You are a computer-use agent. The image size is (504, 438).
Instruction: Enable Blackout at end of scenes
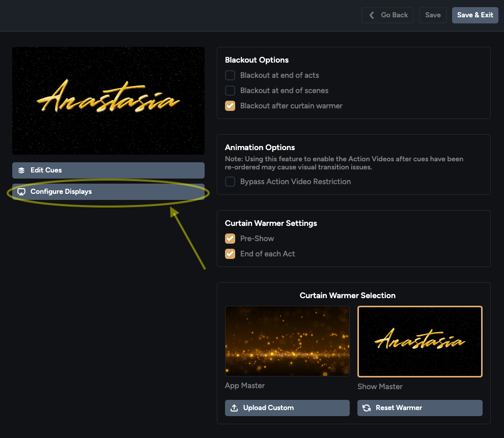230,91
